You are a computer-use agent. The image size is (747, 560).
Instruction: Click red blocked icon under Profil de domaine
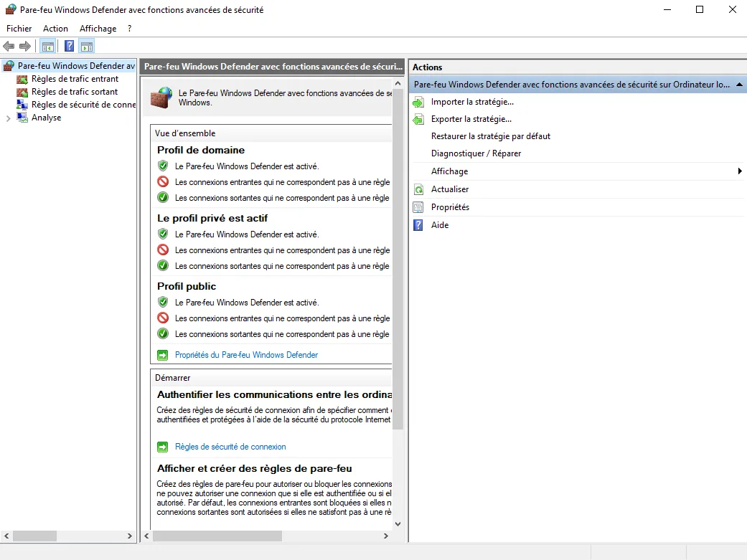[x=163, y=181]
